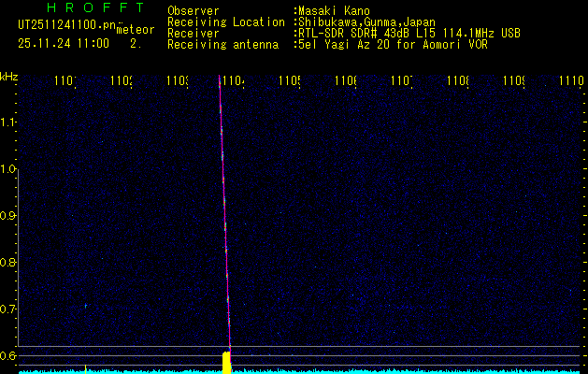Click the 1110 time marker at far right
Viewport: 588px width, 374px height.
tap(571, 82)
